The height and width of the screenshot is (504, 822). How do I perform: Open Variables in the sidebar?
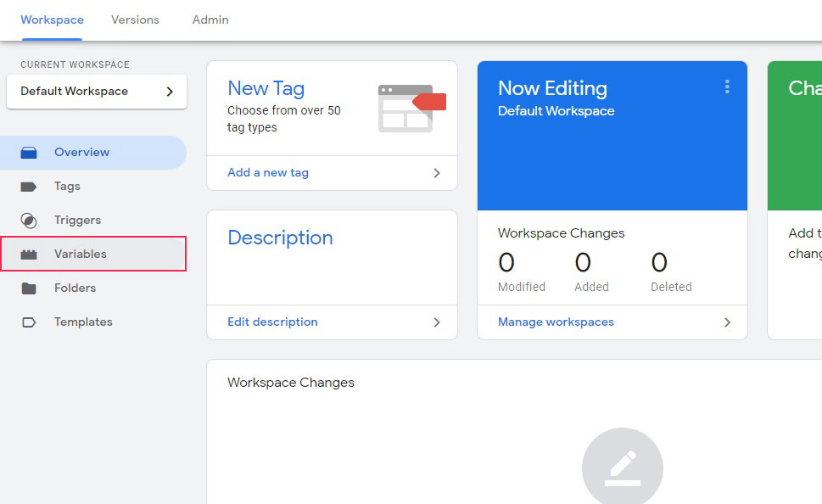click(x=93, y=254)
